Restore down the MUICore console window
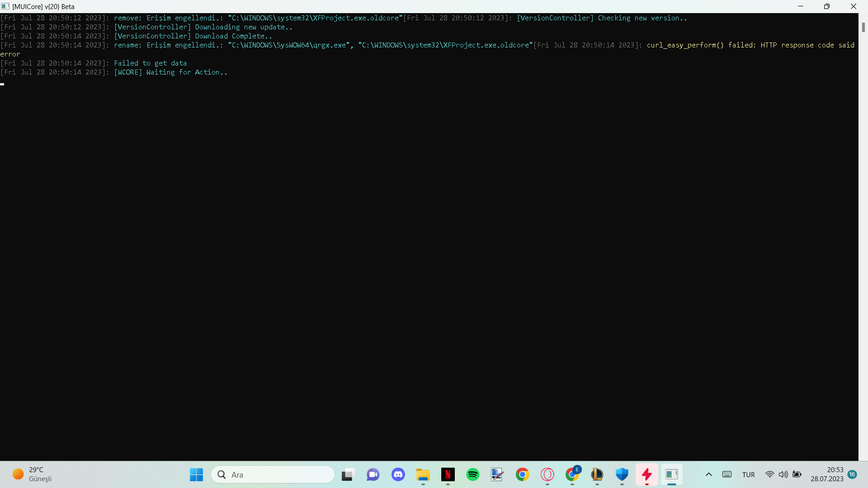 click(826, 6)
